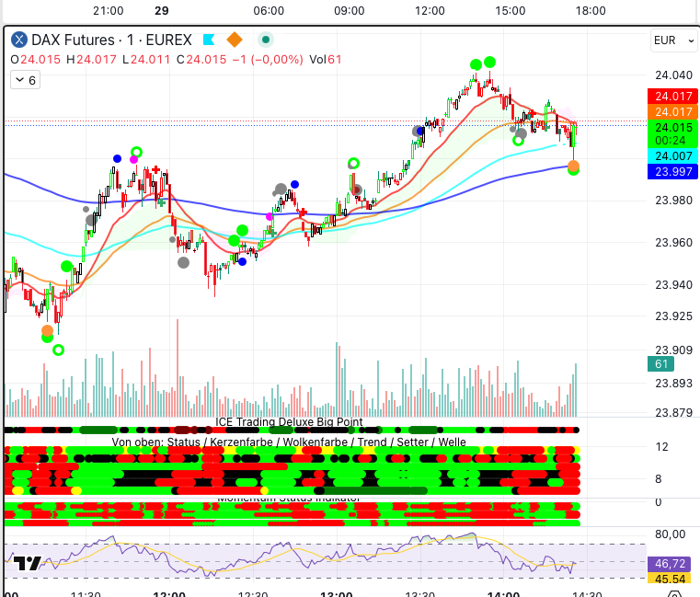Click the Momentum Status Indikator label
Screen dimensions: 700x597
pos(289,499)
